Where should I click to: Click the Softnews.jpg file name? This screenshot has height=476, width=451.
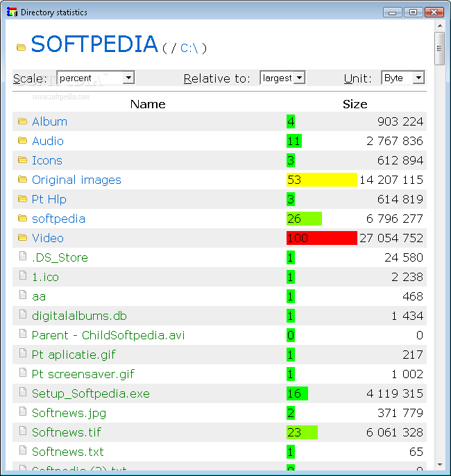click(69, 413)
